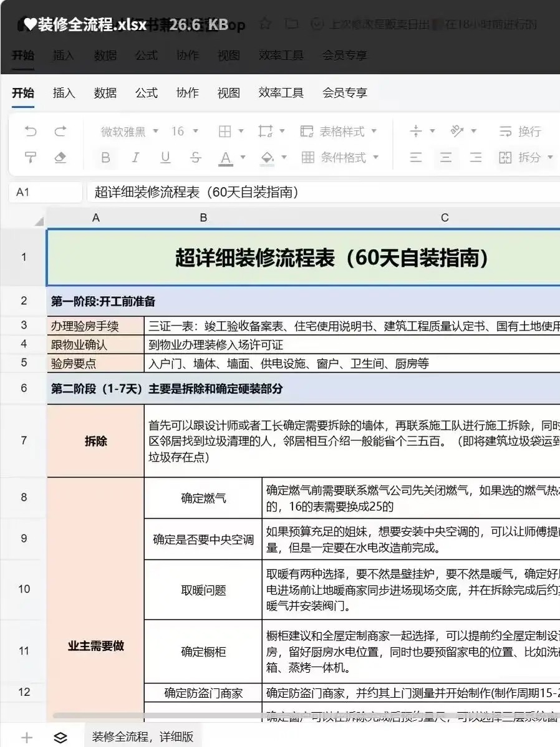560x747 pixels.
Task: Click cell 确定燃气
Action: 203,498
